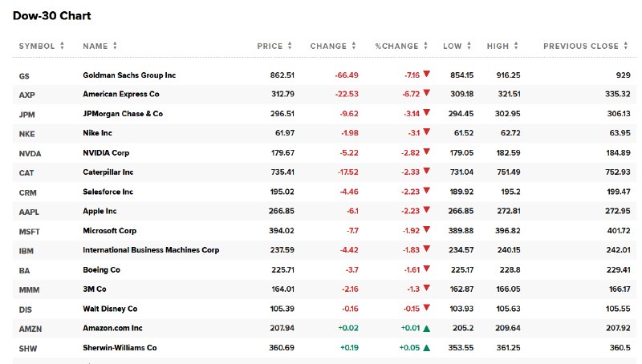The width and height of the screenshot is (642, 364).
Task: Click Apple change value -6.1
Action: coord(352,211)
